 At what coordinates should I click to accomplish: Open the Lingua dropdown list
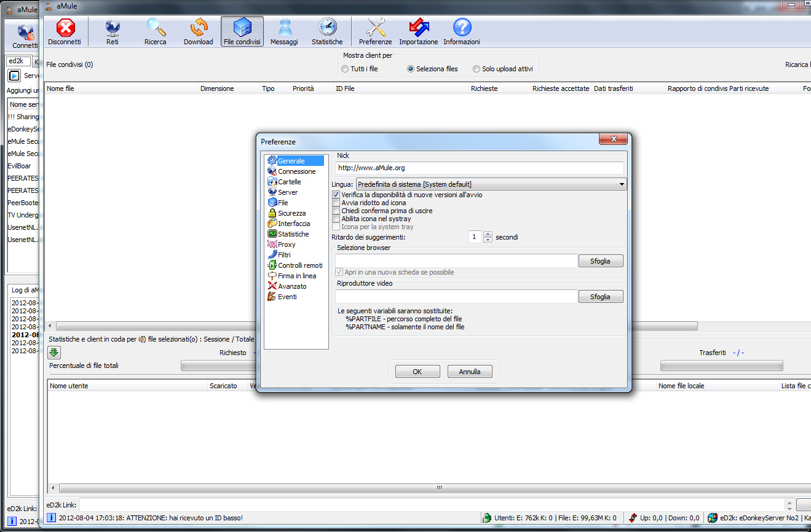[491, 184]
